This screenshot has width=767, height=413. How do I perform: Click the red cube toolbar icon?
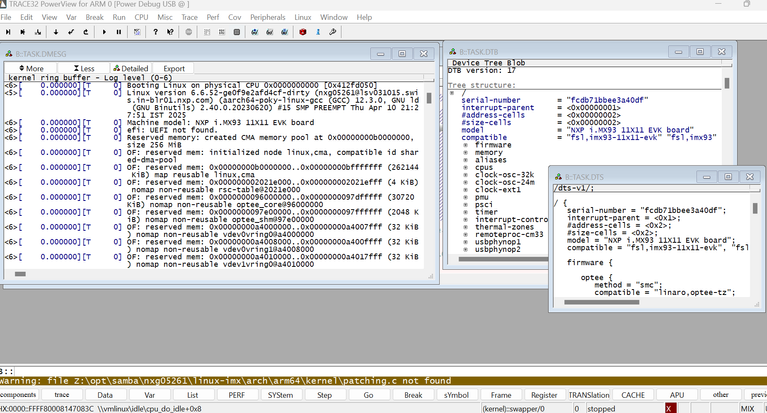pyautogui.click(x=303, y=32)
